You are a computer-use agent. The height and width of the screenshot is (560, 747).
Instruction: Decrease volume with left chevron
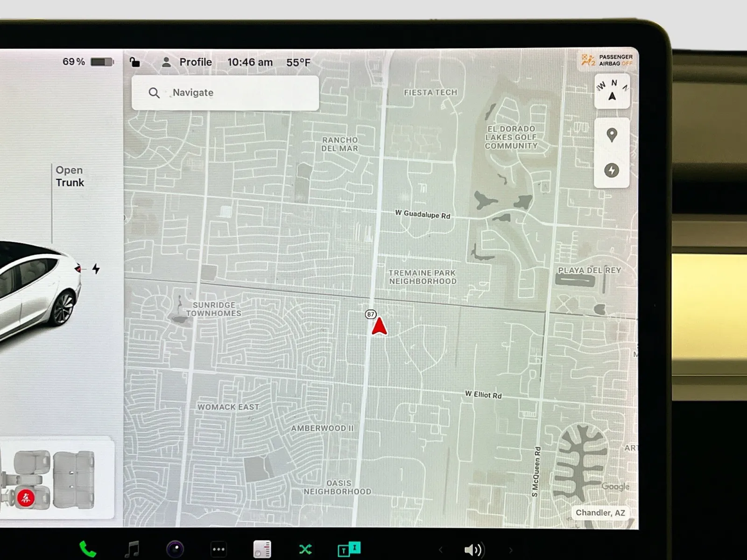coord(440,550)
